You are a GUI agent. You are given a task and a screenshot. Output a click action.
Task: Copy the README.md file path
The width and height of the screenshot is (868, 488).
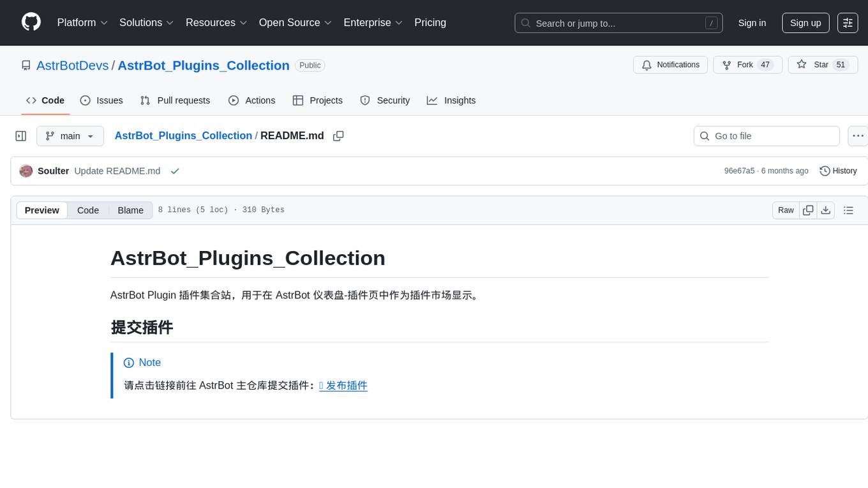(338, 136)
